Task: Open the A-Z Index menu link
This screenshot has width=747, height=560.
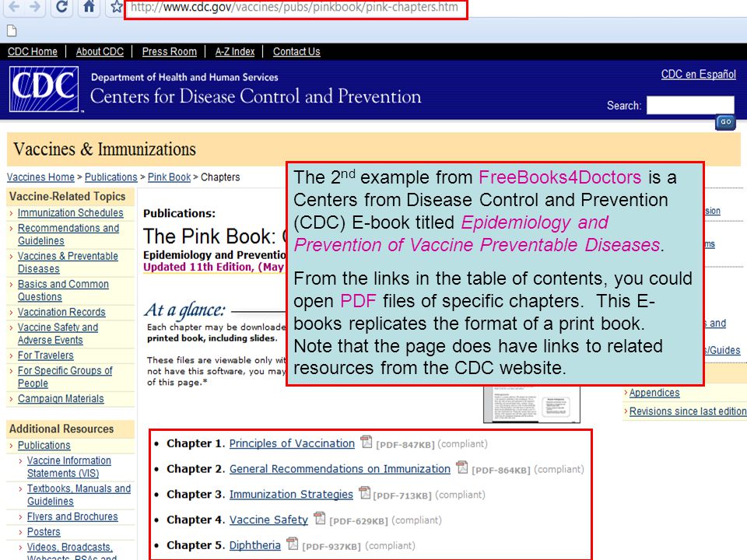Action: (235, 51)
